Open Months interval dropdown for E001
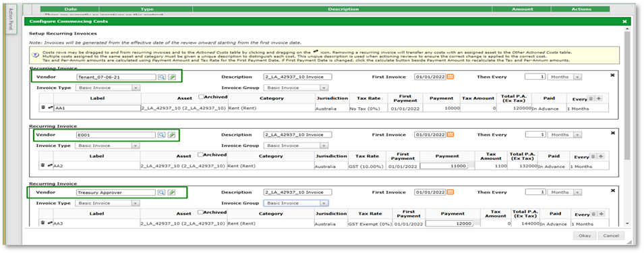644x253 pixels. click(x=565, y=135)
